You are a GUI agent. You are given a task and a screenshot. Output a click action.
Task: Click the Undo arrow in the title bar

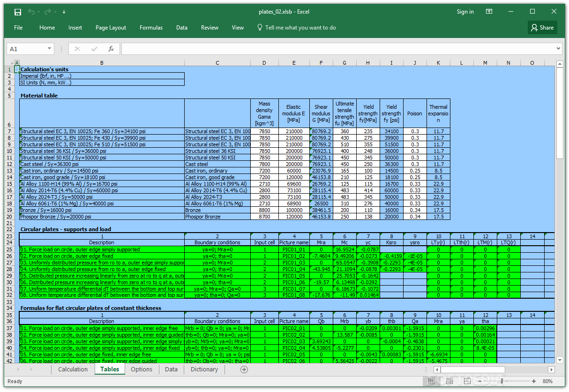pos(31,12)
